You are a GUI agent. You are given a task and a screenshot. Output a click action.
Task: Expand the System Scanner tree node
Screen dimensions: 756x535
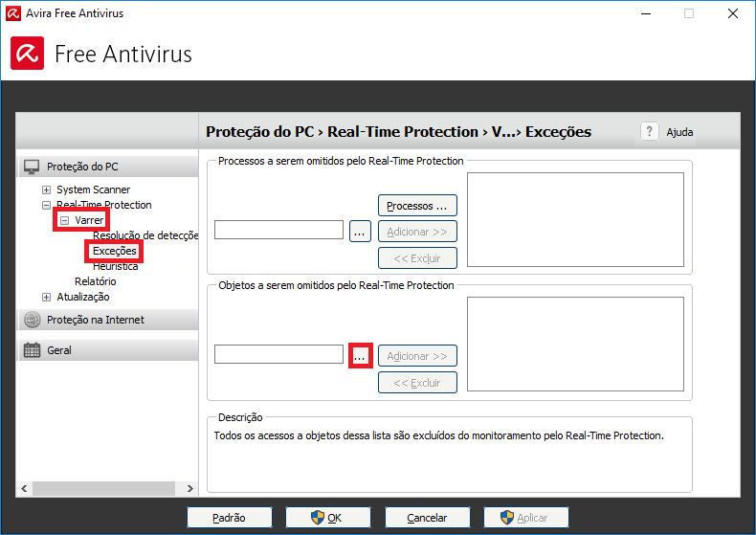coord(46,189)
